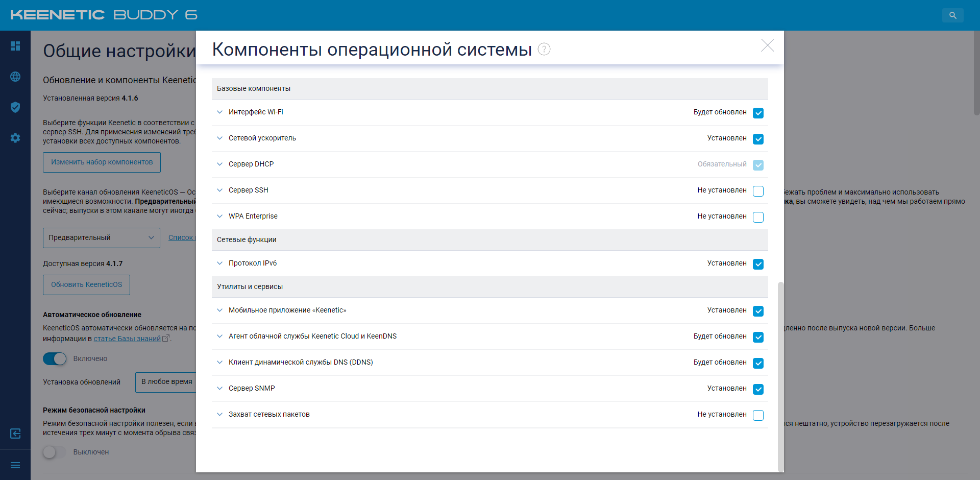Screen dimensions: 980x480
Task: Uncheck the Сетевой ускоритель component
Action: (x=758, y=139)
